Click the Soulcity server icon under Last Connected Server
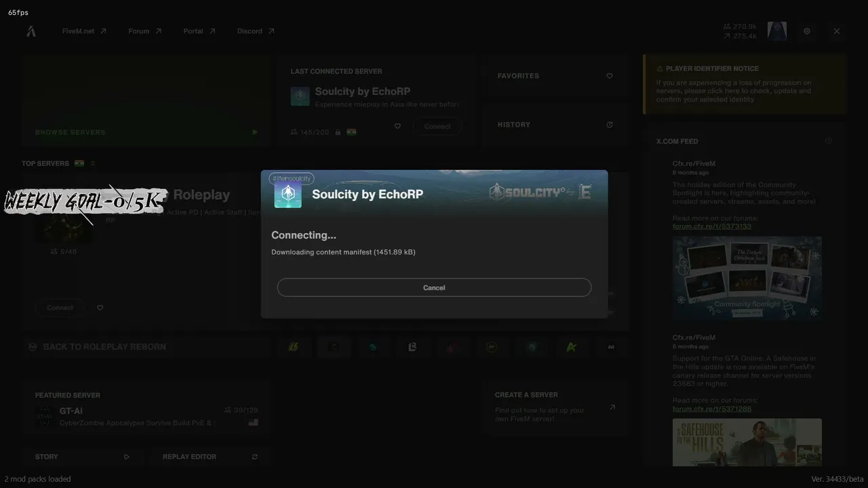The image size is (868, 488). pyautogui.click(x=300, y=96)
